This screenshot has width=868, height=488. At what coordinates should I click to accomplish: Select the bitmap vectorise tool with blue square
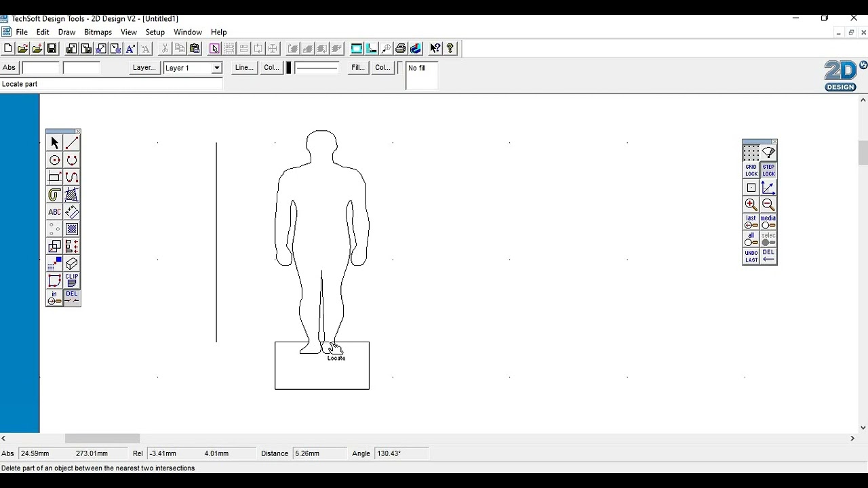click(x=55, y=264)
